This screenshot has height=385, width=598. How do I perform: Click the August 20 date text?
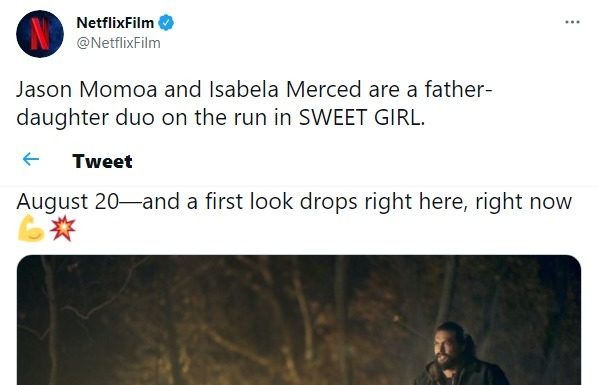(68, 201)
